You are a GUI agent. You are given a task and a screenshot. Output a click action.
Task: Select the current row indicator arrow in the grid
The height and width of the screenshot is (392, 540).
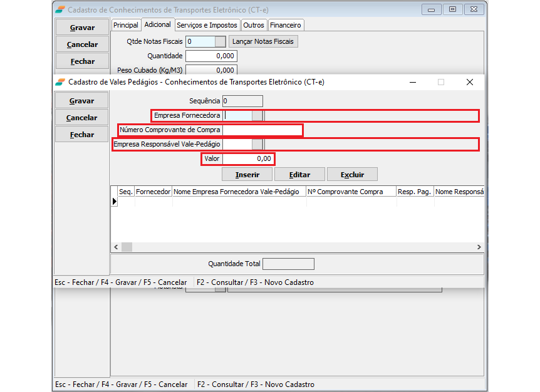point(115,201)
